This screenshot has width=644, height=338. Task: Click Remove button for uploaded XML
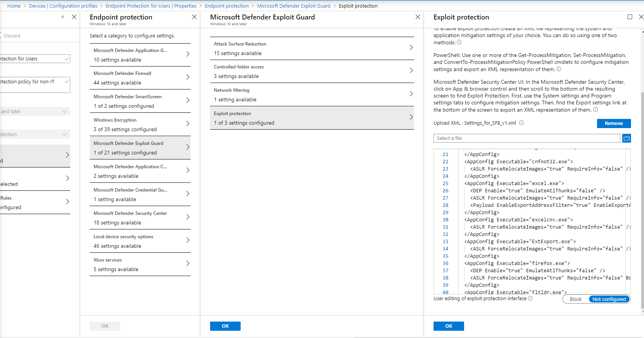614,123
